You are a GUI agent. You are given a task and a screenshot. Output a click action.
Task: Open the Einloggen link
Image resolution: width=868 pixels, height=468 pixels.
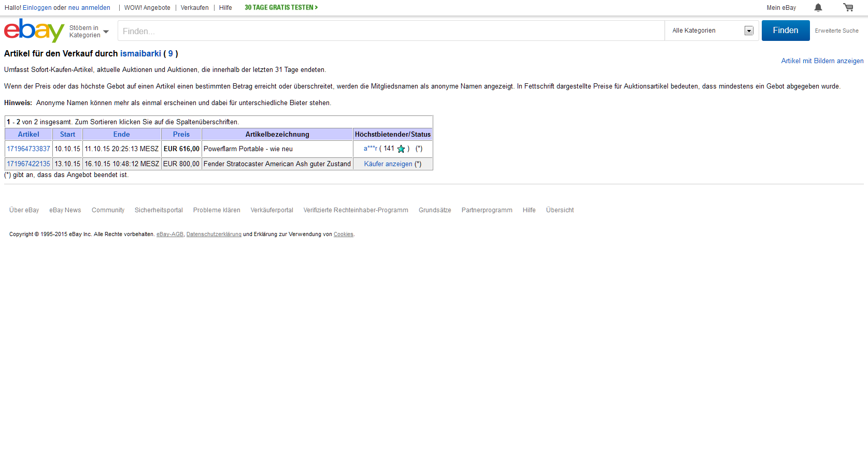click(37, 8)
